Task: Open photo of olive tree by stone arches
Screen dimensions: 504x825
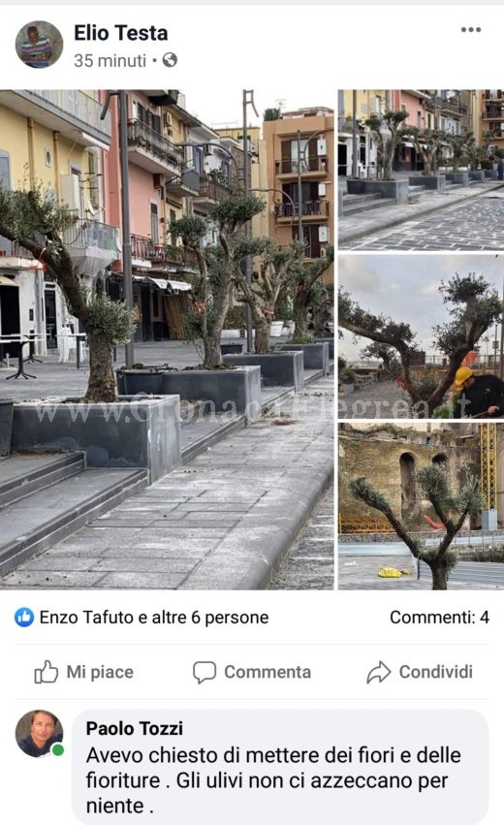Action: 421,506
